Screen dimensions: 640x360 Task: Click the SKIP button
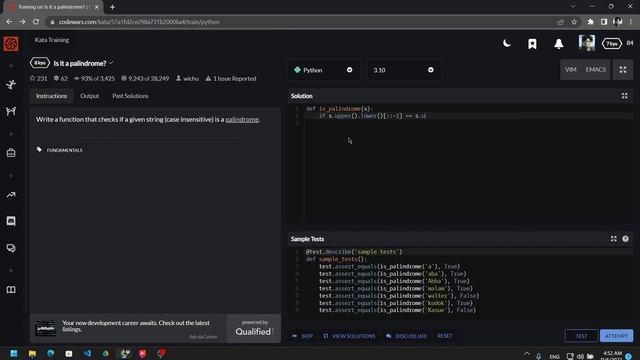302,336
